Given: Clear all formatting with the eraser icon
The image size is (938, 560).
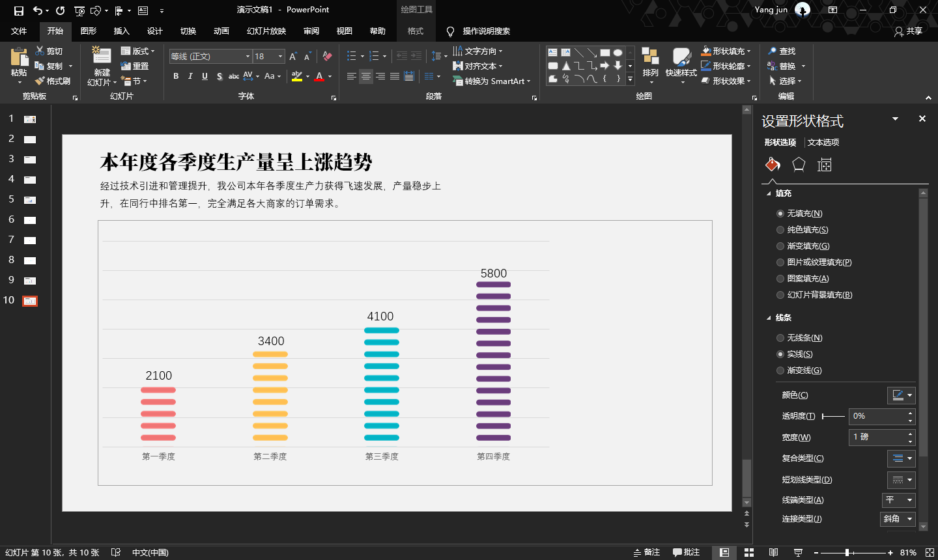Looking at the screenshot, I should [327, 57].
